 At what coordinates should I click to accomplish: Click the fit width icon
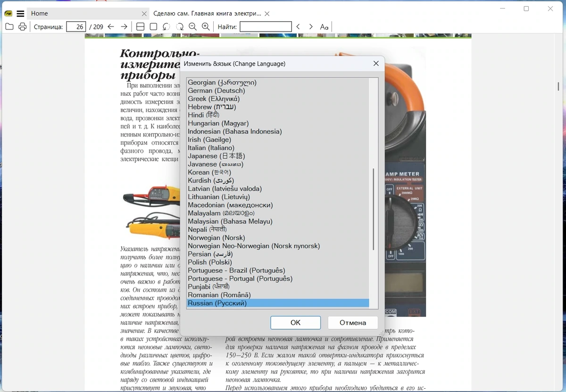click(140, 27)
